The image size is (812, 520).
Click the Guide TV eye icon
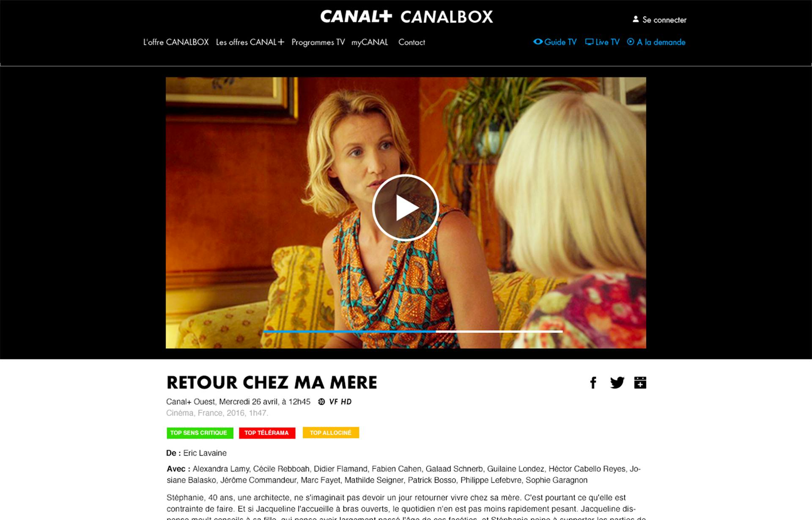tap(538, 41)
